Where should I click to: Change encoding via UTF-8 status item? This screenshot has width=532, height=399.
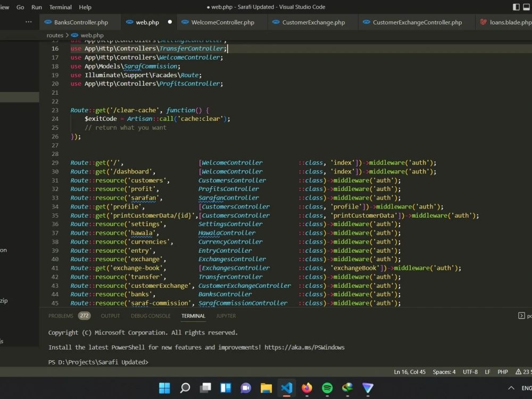pos(470,372)
